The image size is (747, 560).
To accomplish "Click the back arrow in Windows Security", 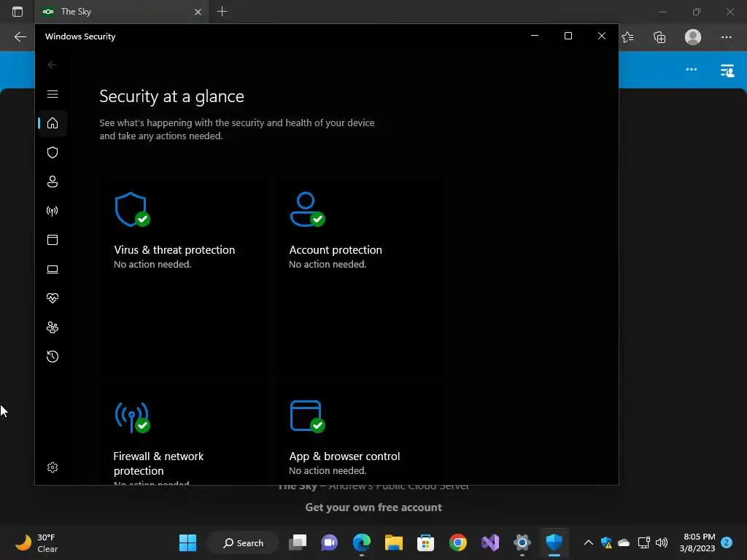I will click(53, 65).
